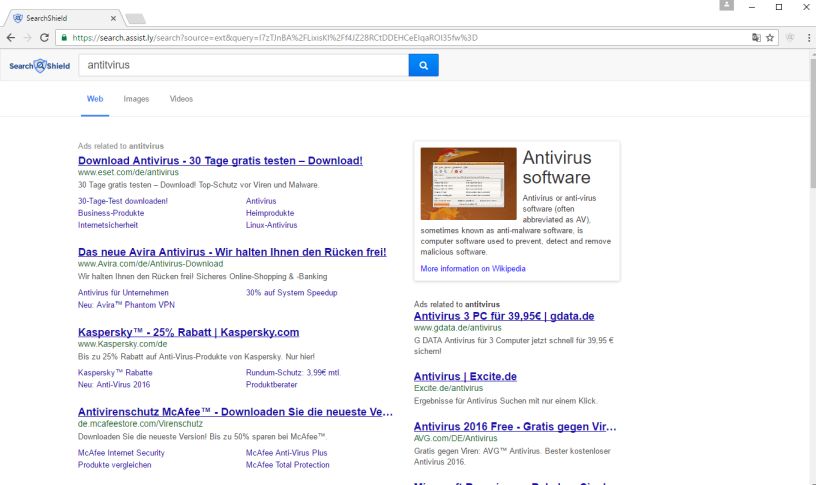The image size is (816, 485).
Task: Open Produkte vergleichen sublink
Action: click(114, 465)
